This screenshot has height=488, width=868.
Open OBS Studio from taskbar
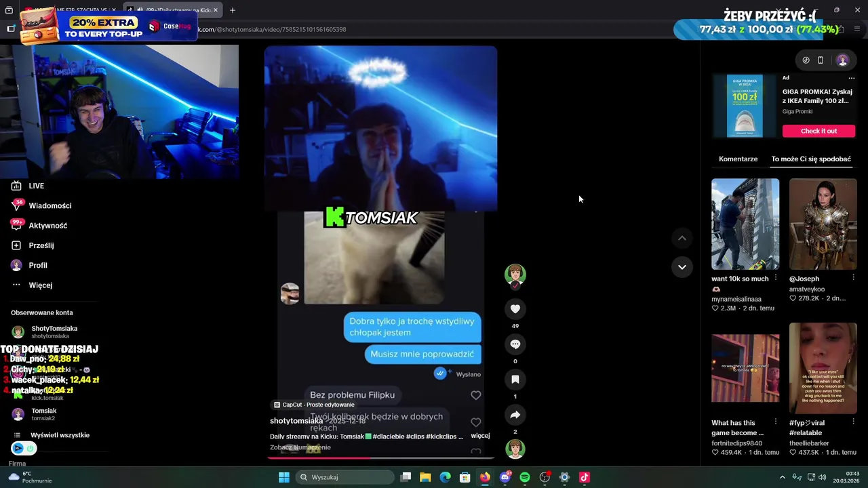tap(545, 477)
